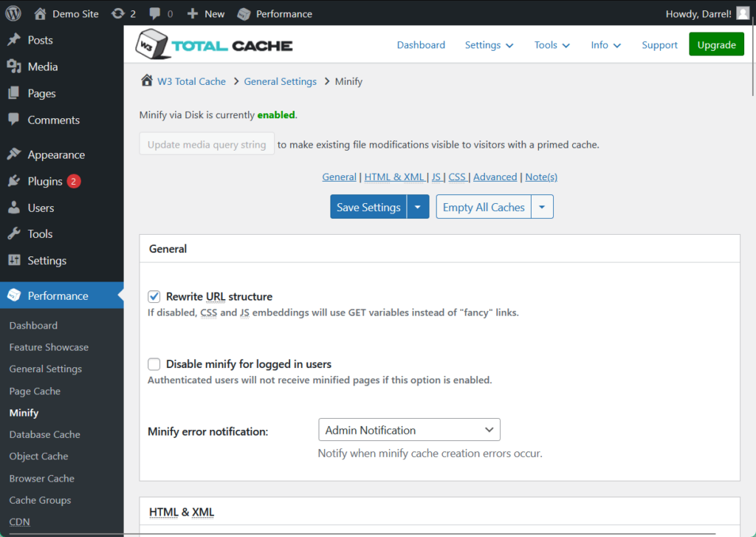Click the Settings sliders icon in sidebar
The height and width of the screenshot is (537, 756).
point(14,260)
